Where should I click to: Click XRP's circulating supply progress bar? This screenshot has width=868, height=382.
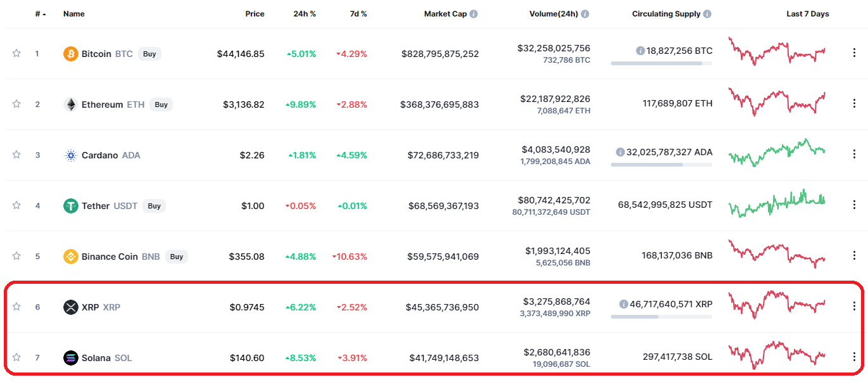[x=662, y=317]
